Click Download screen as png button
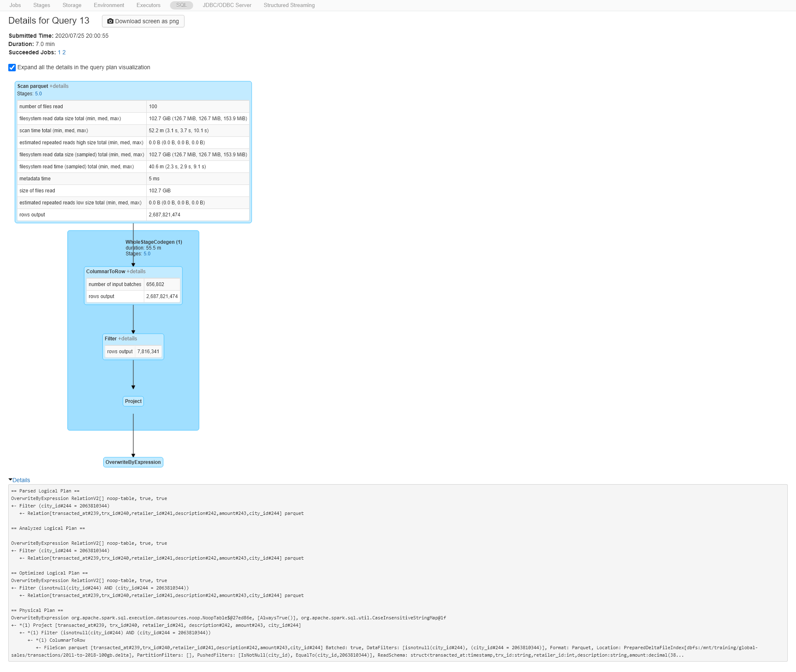 143,21
